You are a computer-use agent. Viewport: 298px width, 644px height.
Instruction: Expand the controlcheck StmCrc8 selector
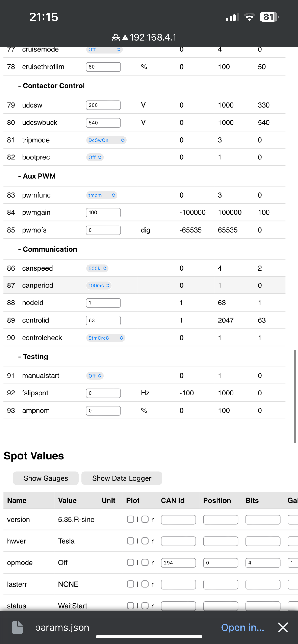click(106, 338)
